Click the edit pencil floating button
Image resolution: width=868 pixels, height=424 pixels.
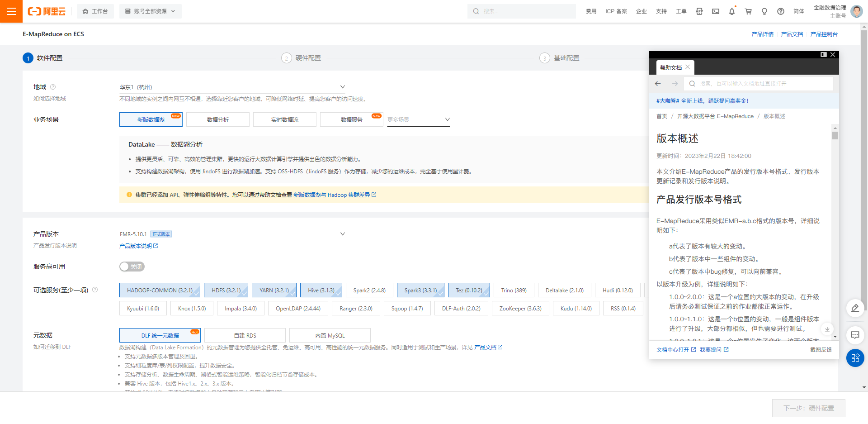855,308
